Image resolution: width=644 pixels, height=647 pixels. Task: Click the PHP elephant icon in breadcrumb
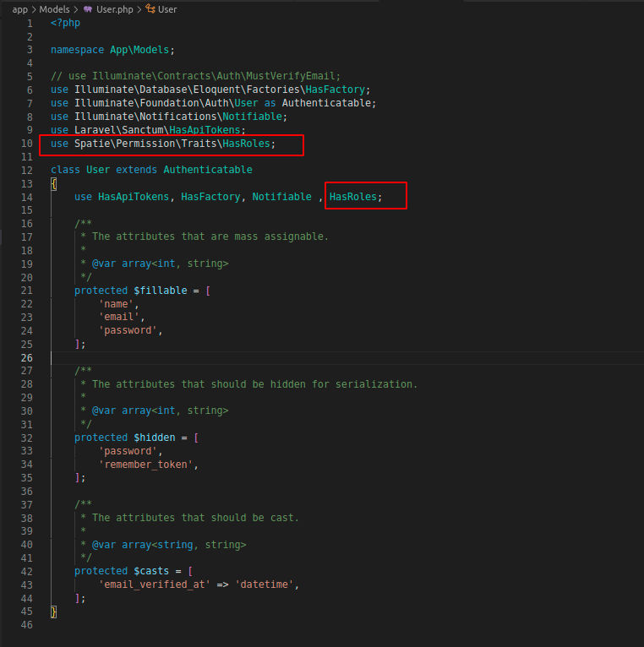point(88,9)
